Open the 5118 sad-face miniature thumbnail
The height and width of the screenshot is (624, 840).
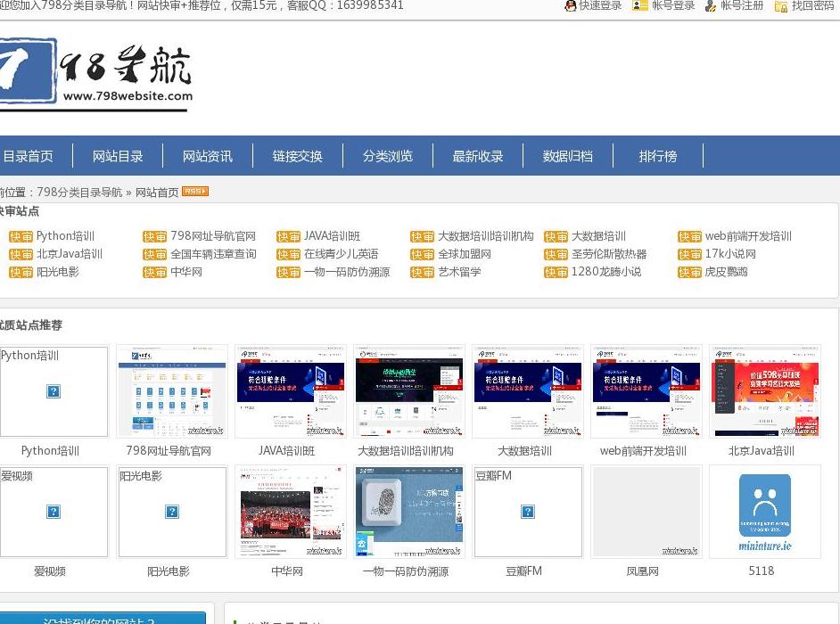pyautogui.click(x=765, y=512)
